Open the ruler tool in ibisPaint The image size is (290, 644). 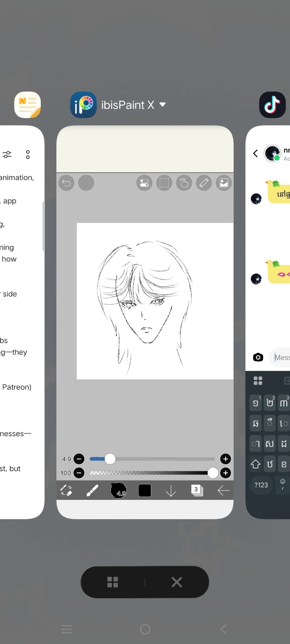(x=204, y=183)
